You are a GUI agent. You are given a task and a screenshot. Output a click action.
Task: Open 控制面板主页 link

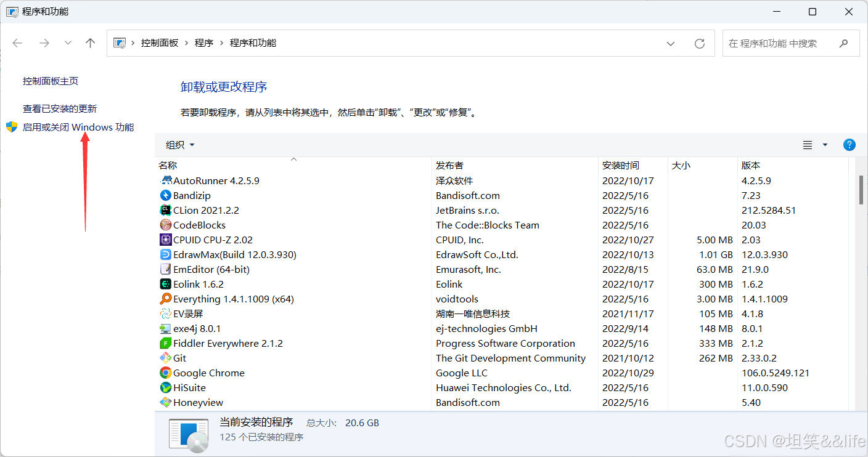[51, 81]
